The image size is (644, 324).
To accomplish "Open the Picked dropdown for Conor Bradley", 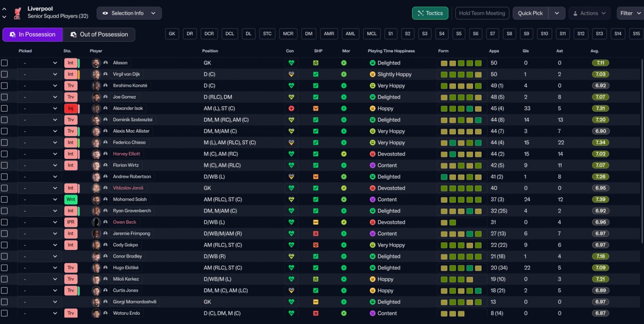I will coord(39,256).
